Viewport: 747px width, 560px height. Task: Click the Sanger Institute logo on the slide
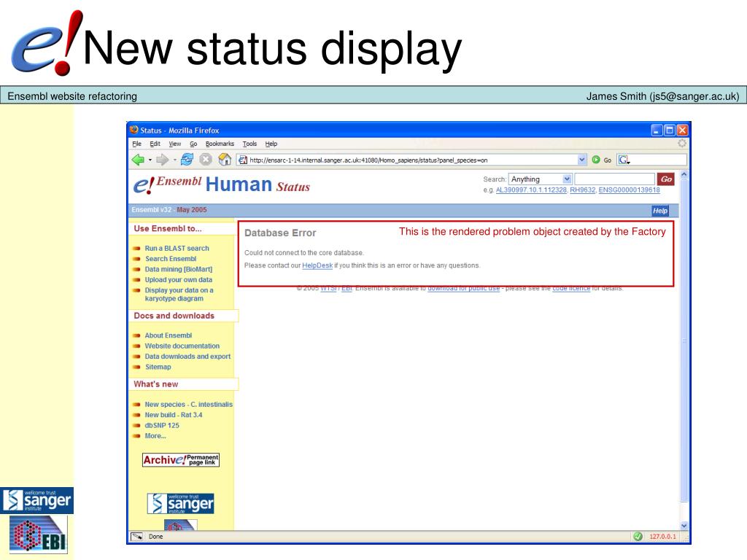point(37,500)
